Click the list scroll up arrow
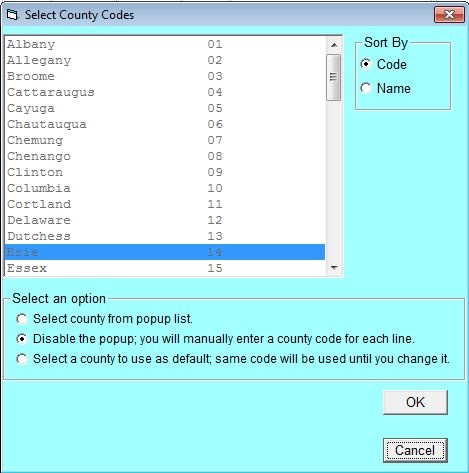The height and width of the screenshot is (473, 469). point(334,45)
